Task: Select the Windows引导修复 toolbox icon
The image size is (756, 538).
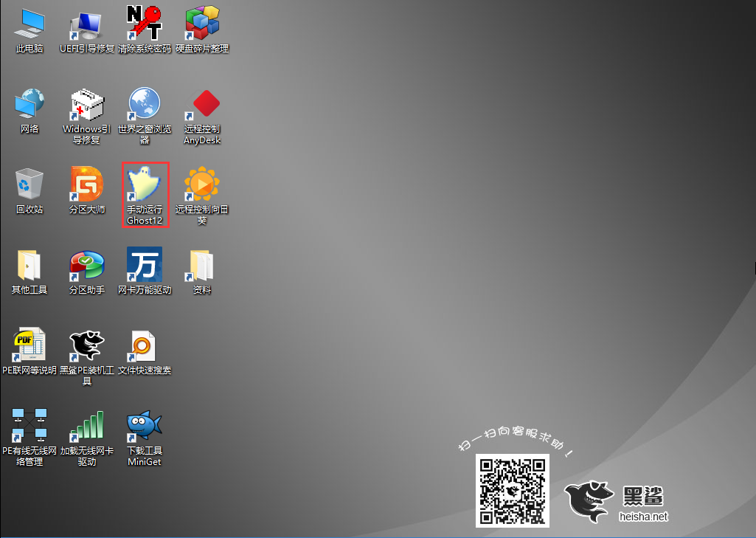Action: click(x=87, y=105)
